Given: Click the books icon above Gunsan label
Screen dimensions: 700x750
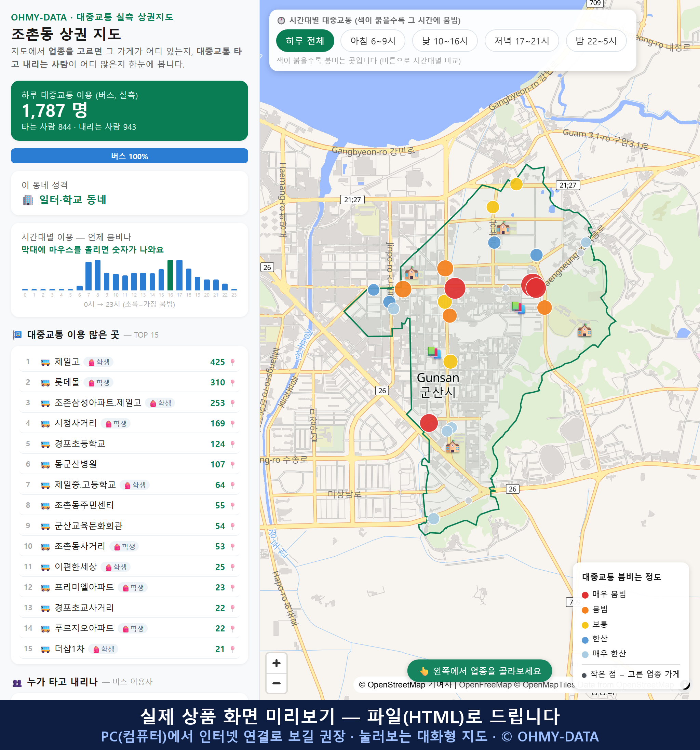Looking at the screenshot, I should 434,352.
